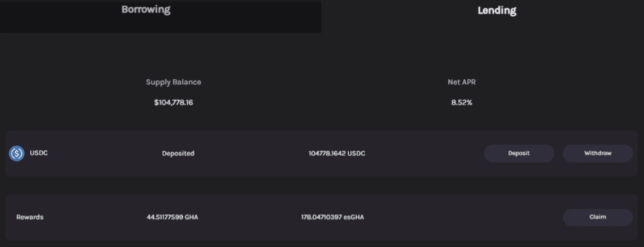The width and height of the screenshot is (644, 247).
Task: Click the USDC coin icon
Action: point(16,153)
